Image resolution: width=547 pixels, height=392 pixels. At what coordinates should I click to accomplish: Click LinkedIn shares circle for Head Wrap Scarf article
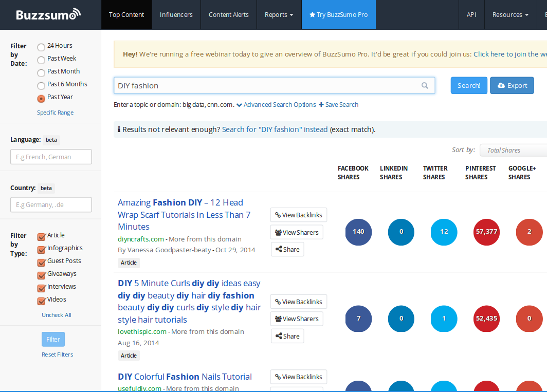(x=401, y=232)
